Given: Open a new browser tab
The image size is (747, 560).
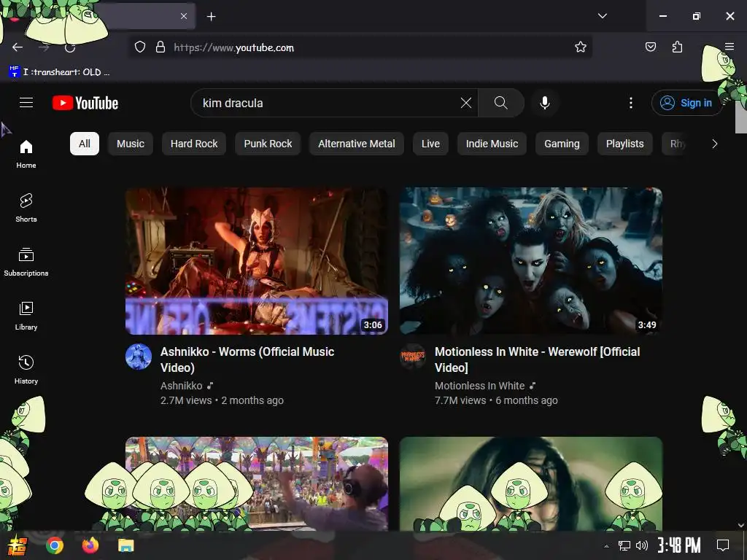Looking at the screenshot, I should pyautogui.click(x=211, y=17).
